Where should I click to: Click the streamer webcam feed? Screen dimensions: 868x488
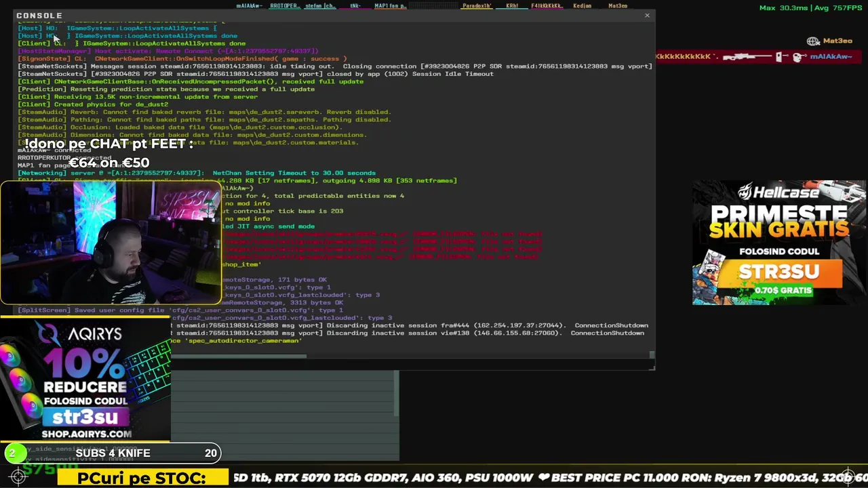[x=111, y=243]
